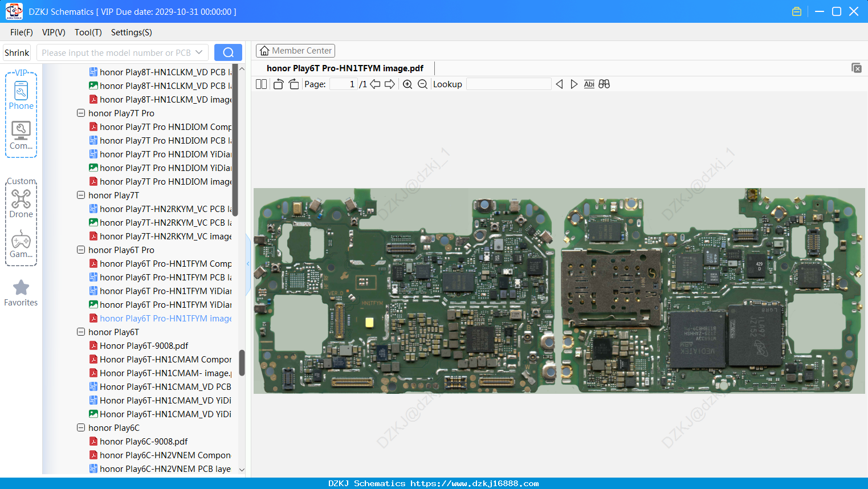The image size is (868, 489).
Task: Click the yellow briefcase icon in title bar
Action: point(797,11)
